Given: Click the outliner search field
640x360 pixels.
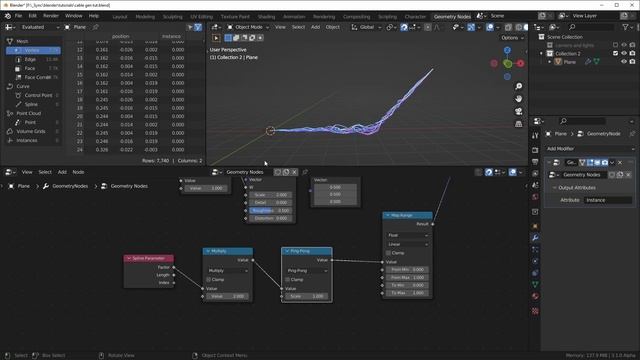Looking at the screenshot, I should click(x=591, y=27).
